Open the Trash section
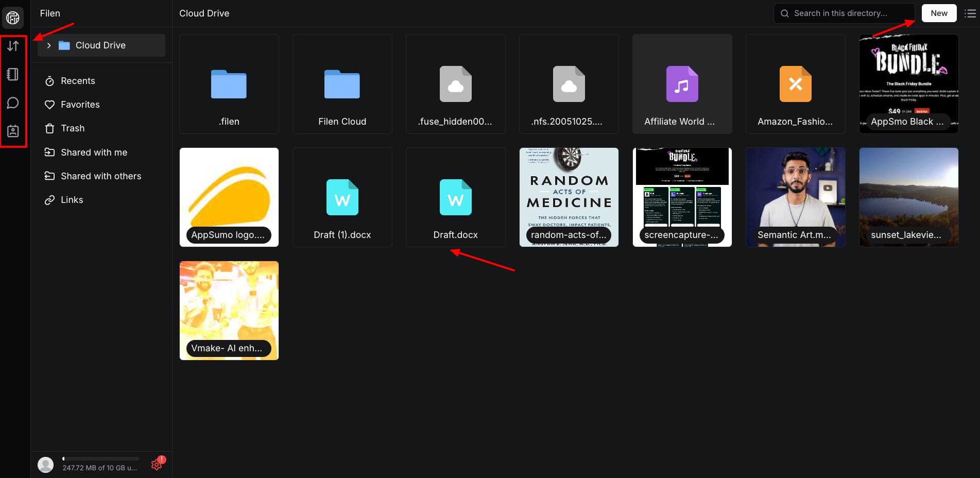The width and height of the screenshot is (980, 478). (x=73, y=128)
